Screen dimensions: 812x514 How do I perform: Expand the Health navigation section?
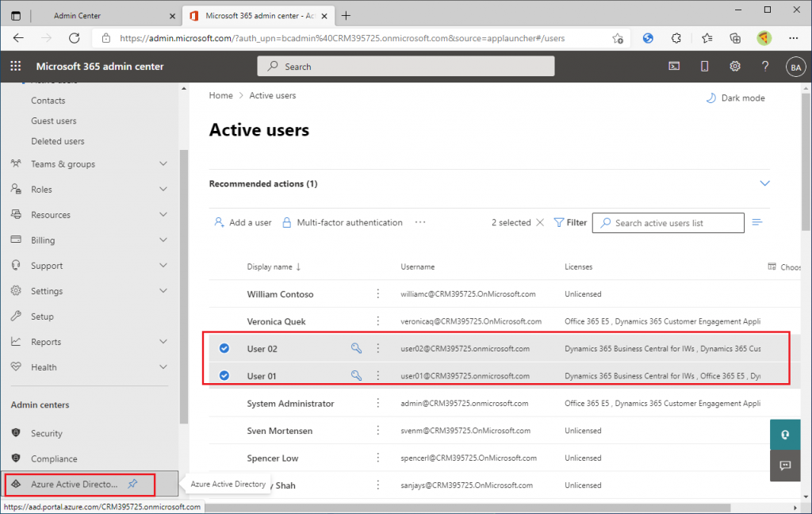[x=163, y=366]
